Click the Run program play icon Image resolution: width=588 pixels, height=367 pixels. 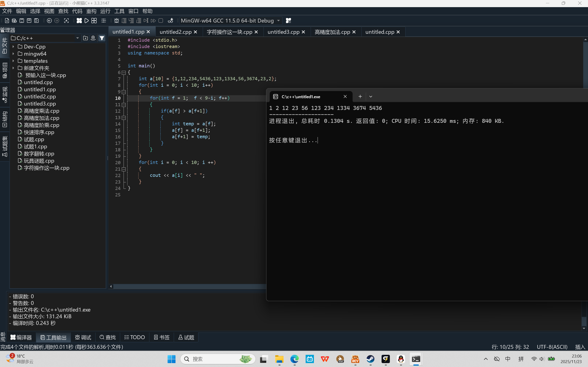pyautogui.click(x=87, y=21)
